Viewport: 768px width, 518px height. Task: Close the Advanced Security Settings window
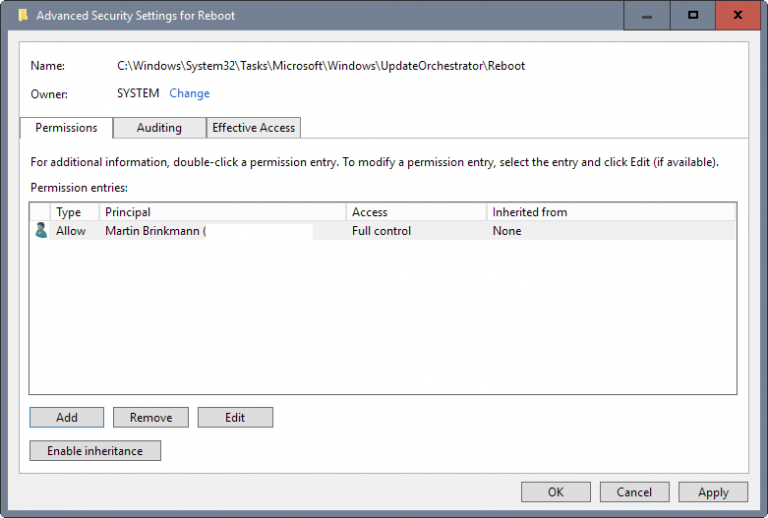[x=738, y=16]
